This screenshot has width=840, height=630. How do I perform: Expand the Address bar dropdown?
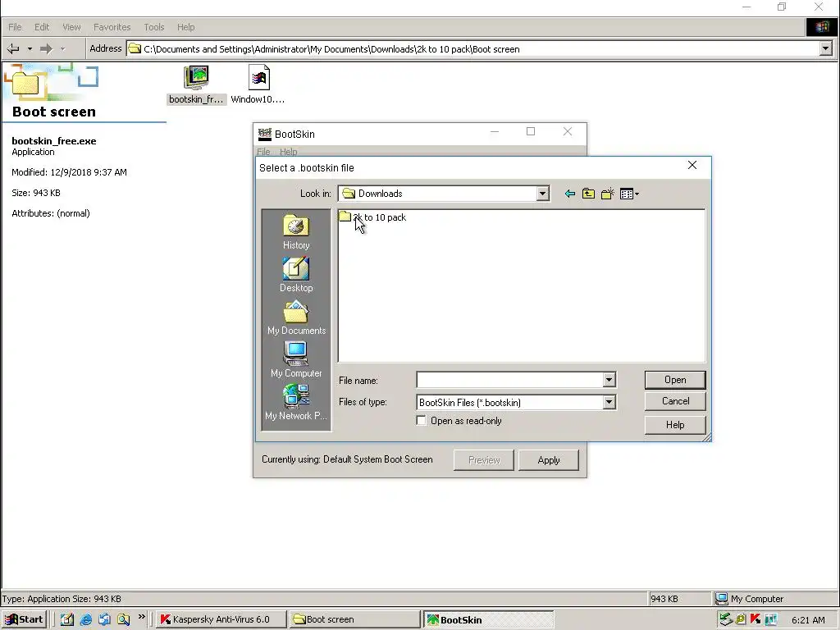(825, 48)
